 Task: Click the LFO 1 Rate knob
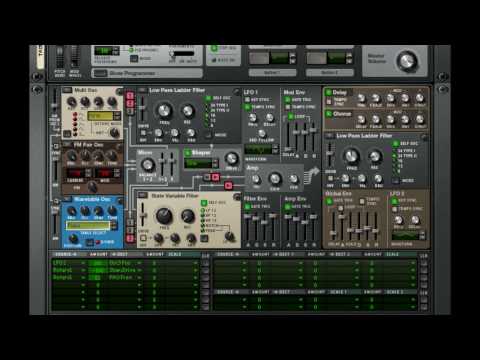(253, 117)
